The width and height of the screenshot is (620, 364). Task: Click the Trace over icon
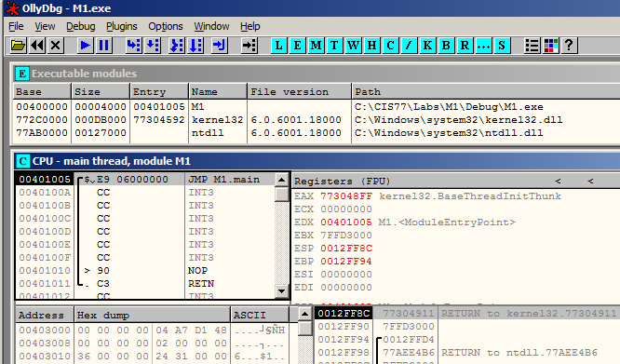(195, 46)
